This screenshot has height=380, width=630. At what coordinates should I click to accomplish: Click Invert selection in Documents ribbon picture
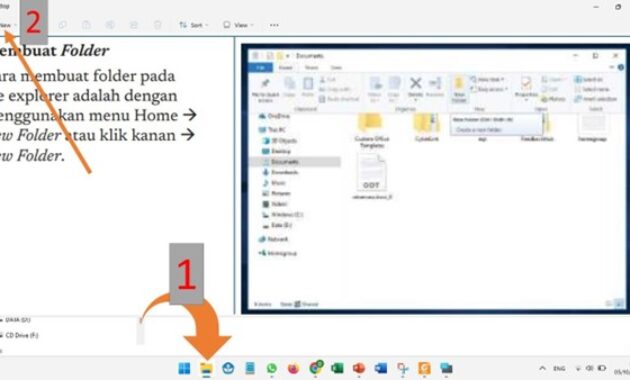[596, 99]
